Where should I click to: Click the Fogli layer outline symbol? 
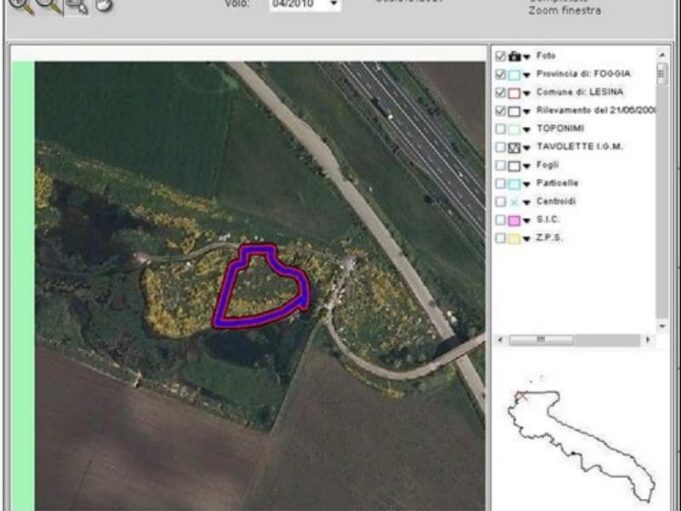click(x=515, y=165)
